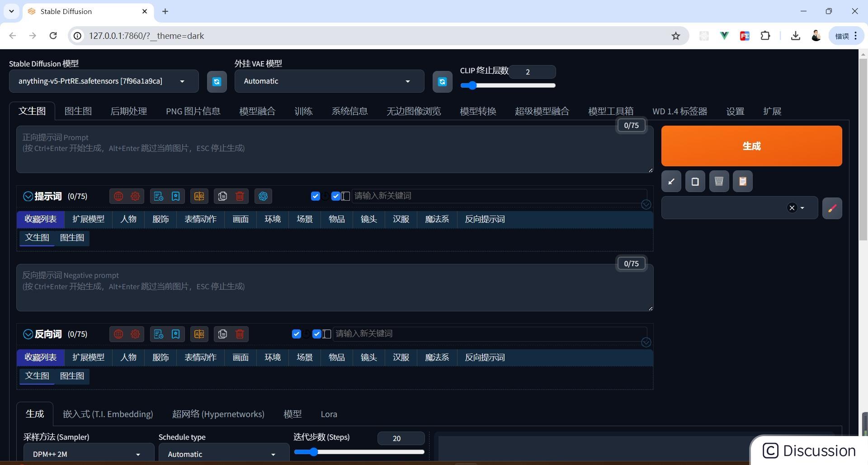Open the Lora tab
Viewport: 868px width, 465px height.
pos(329,414)
